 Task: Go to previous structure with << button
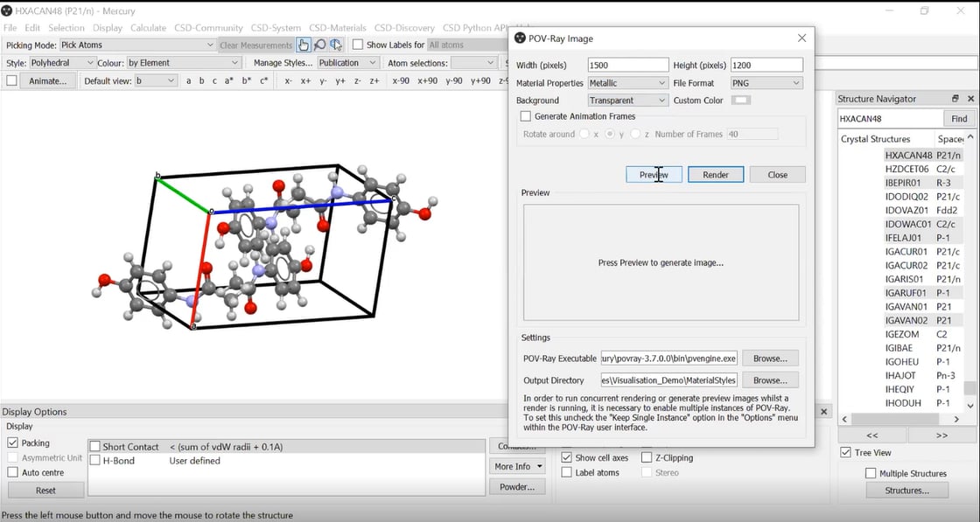point(871,435)
